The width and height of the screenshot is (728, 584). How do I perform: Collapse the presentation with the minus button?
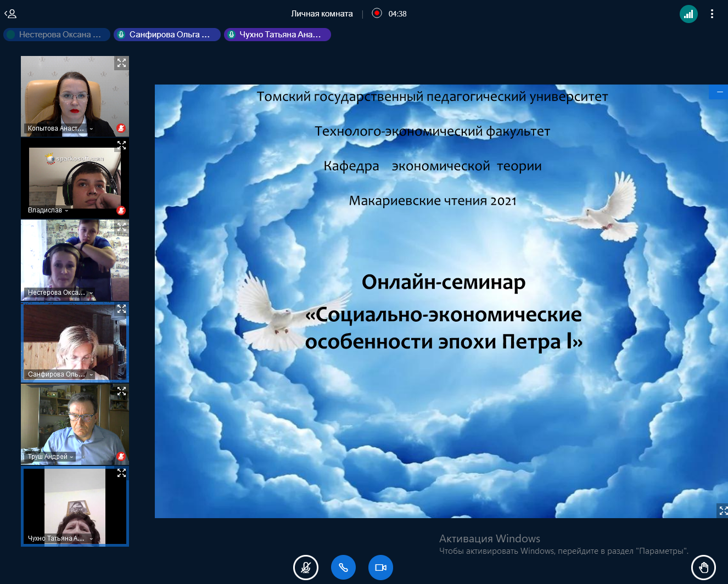(x=719, y=92)
